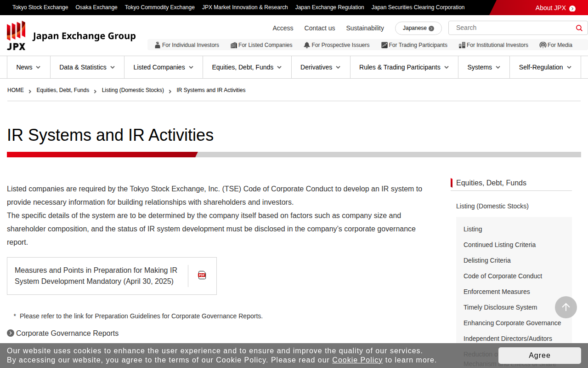Expand the News dropdown menu
Screen dimensions: 588x368
pyautogui.click(x=28, y=67)
